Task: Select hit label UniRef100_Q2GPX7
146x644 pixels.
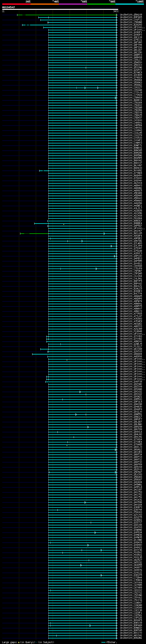Action: click(x=131, y=70)
